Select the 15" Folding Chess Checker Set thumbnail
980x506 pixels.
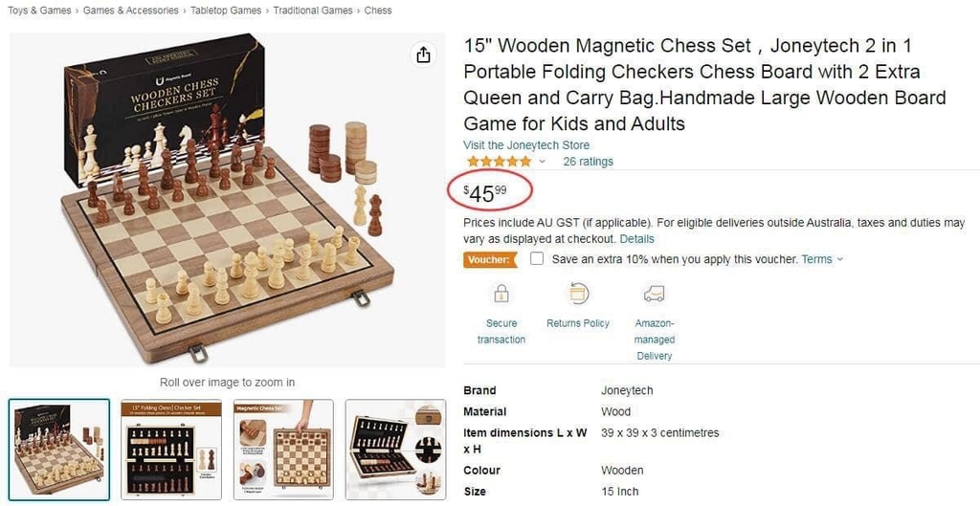pos(171,450)
